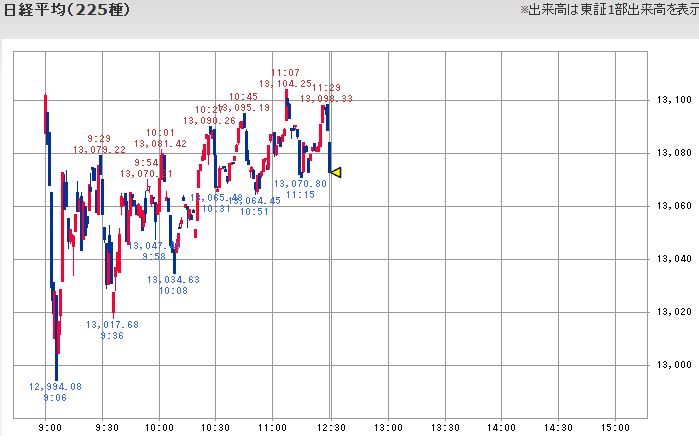Screen dimensions: 699x436
Task: Click the 10:30 x-axis label
Action: [216, 428]
